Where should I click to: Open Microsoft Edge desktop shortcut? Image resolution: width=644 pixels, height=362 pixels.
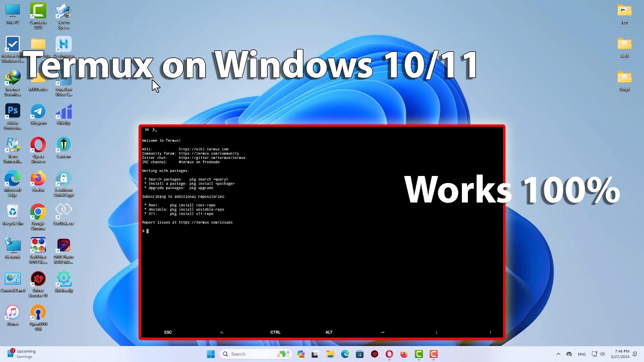[12, 184]
